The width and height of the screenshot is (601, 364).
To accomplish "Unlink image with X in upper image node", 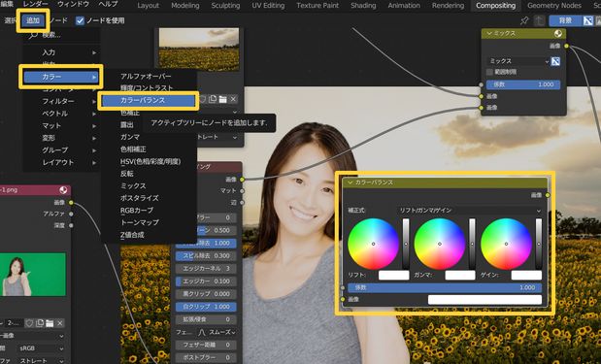I will pos(233,100).
